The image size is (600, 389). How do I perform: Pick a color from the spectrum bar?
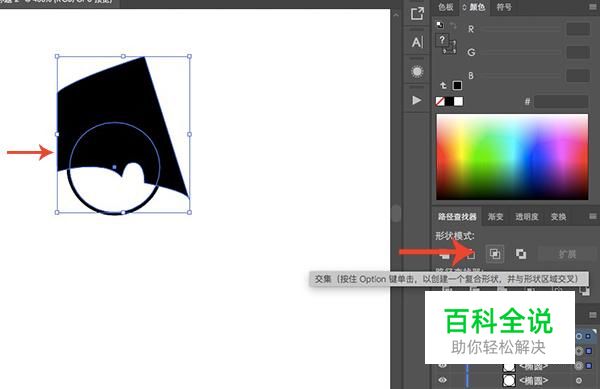tap(512, 157)
